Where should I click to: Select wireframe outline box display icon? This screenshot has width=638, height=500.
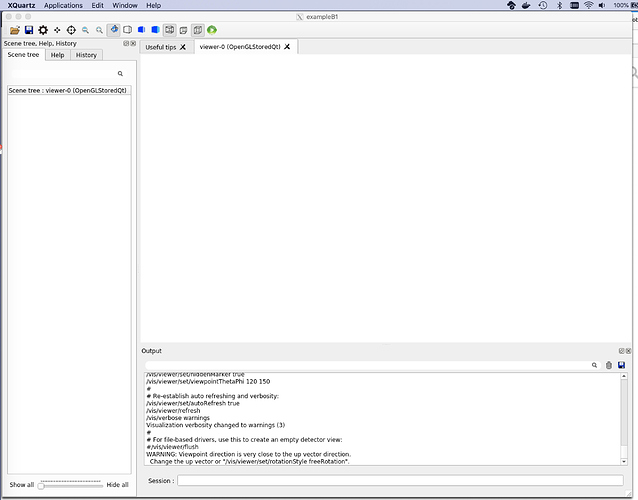pyautogui.click(x=127, y=30)
